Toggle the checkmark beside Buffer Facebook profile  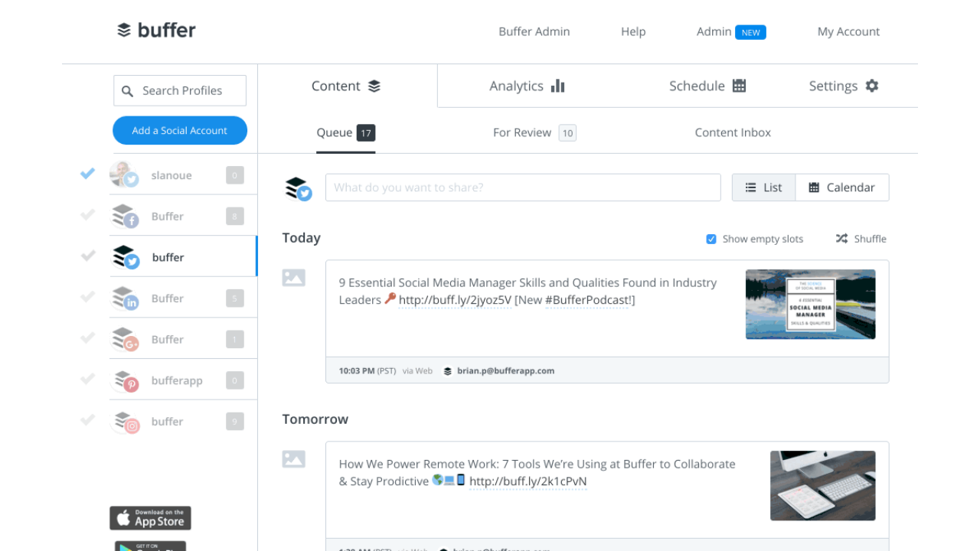point(88,215)
